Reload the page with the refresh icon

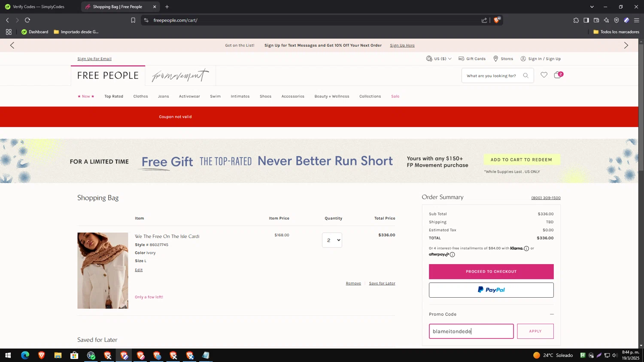pos(27,20)
